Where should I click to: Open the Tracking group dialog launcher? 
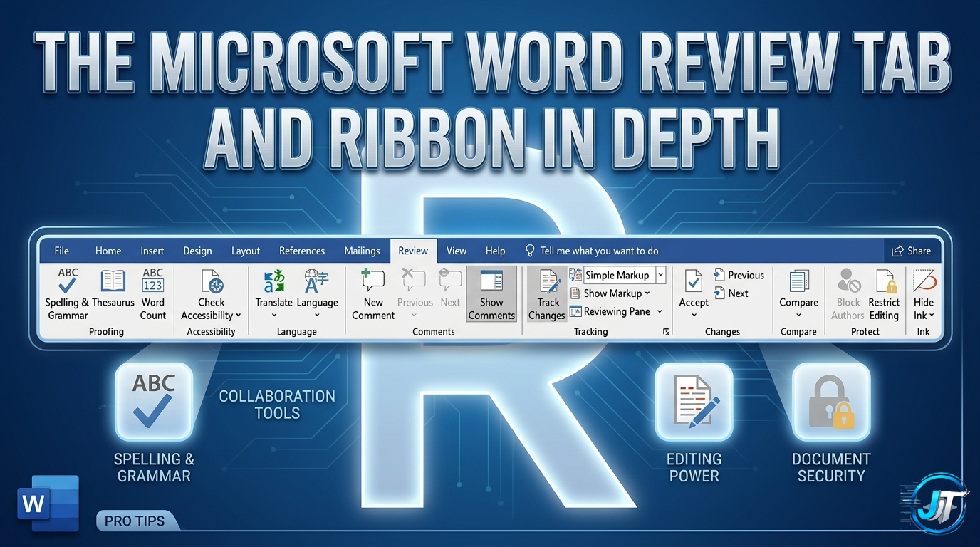pyautogui.click(x=666, y=332)
